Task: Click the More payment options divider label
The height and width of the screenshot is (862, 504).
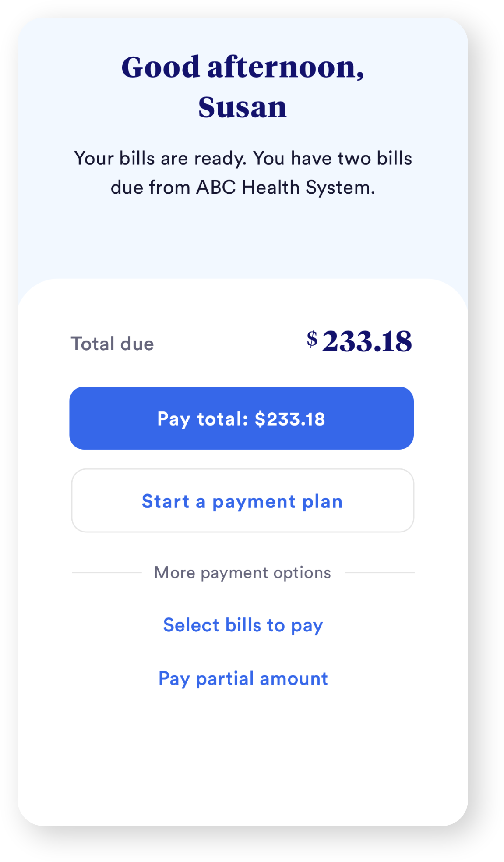Action: (243, 572)
